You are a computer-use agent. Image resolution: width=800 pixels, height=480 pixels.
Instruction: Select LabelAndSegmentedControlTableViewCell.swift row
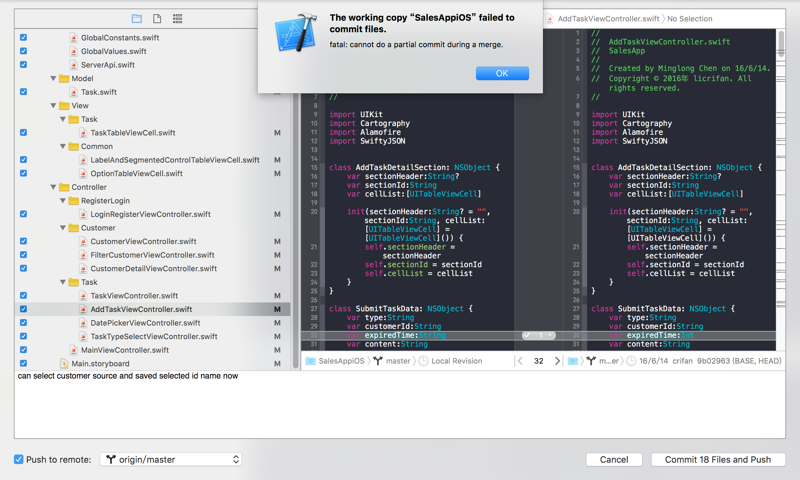pos(153,160)
